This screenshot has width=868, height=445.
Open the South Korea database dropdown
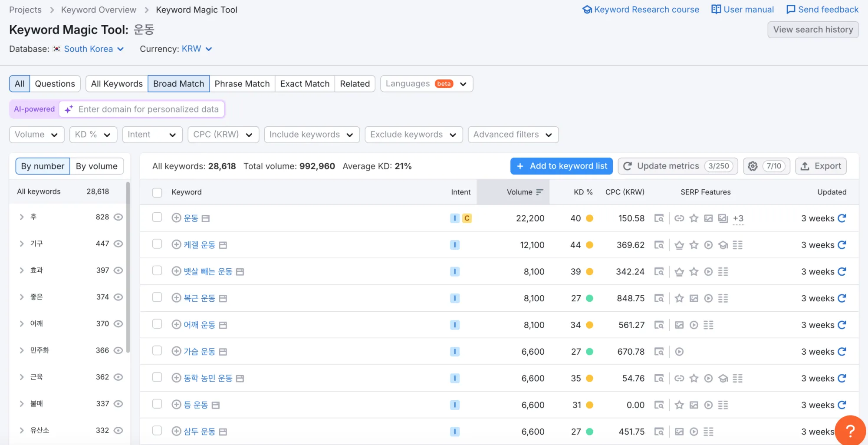pos(94,49)
